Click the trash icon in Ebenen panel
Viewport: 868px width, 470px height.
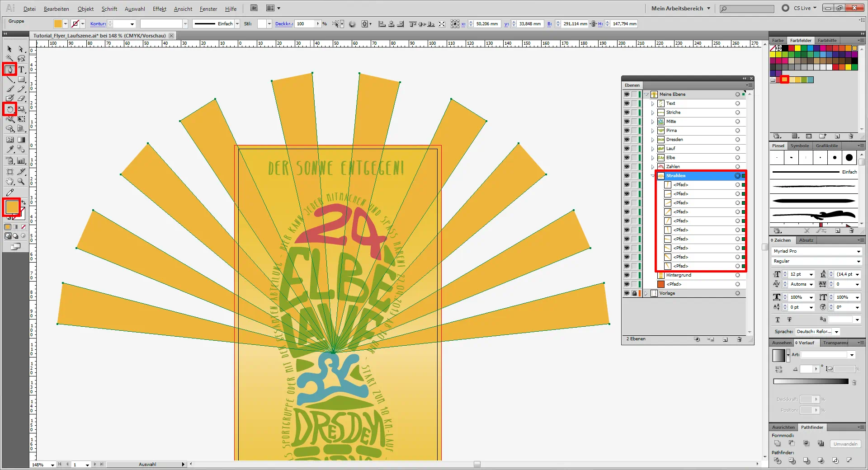739,339
